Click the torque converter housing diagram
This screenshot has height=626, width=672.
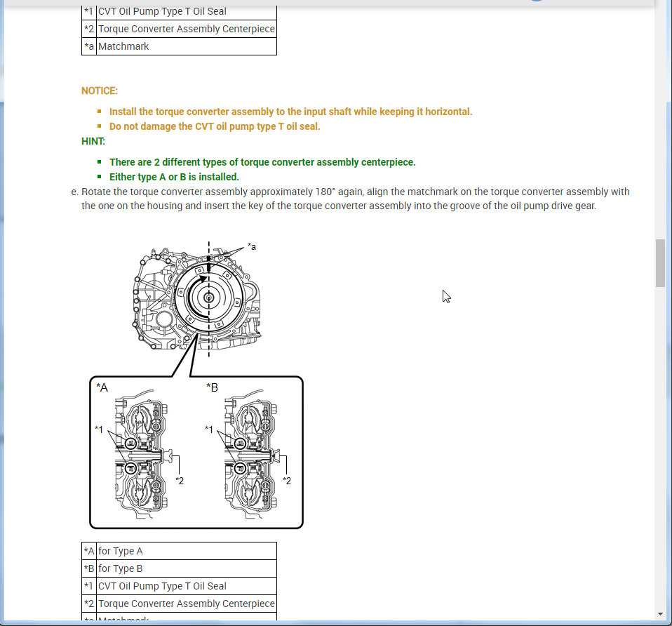pos(196,298)
